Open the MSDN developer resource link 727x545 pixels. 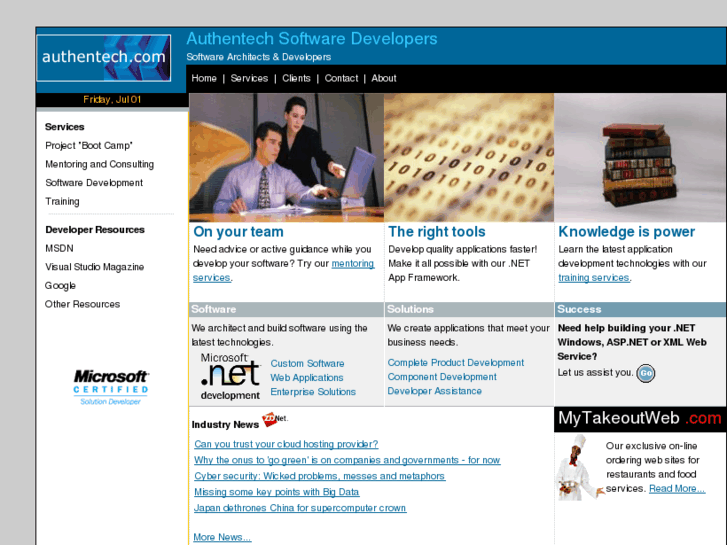click(x=59, y=248)
